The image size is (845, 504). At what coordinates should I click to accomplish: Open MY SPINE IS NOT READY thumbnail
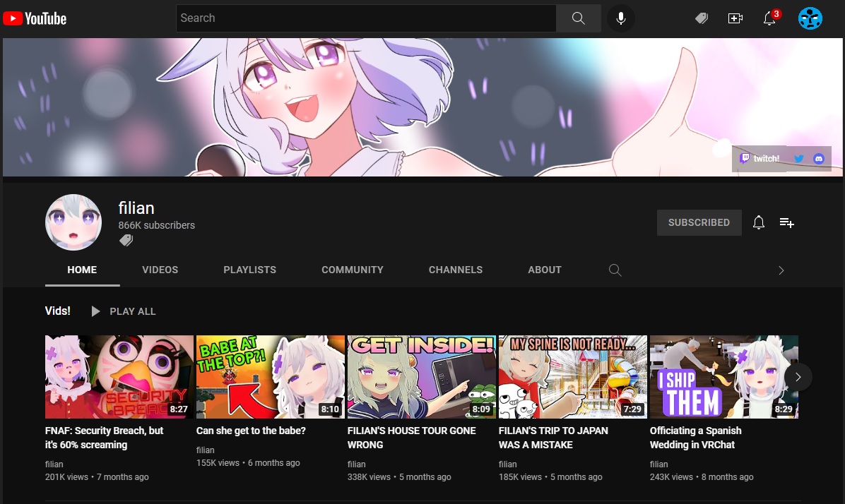coord(573,377)
